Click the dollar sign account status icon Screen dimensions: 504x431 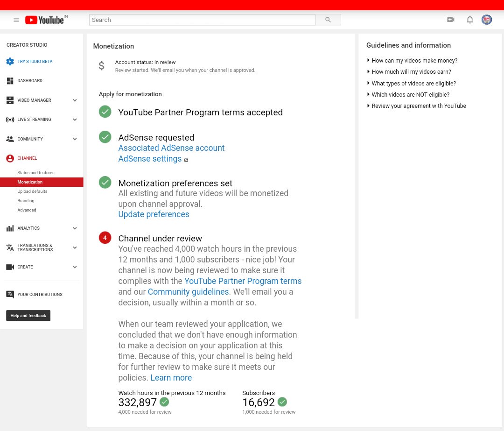(101, 66)
